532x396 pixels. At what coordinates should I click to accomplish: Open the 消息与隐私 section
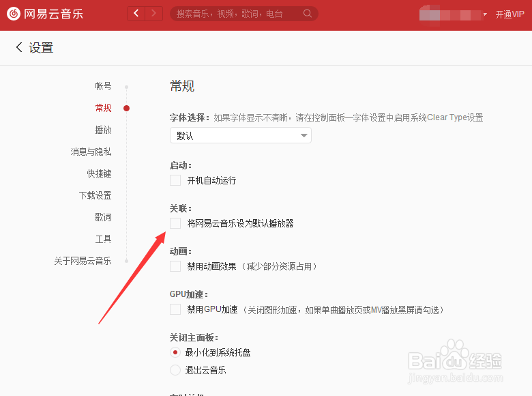coord(91,152)
